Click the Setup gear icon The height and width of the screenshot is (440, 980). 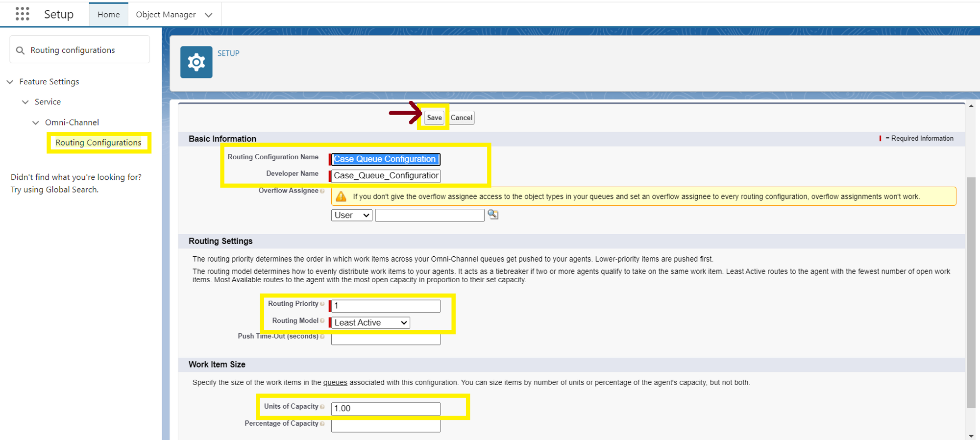(x=196, y=62)
